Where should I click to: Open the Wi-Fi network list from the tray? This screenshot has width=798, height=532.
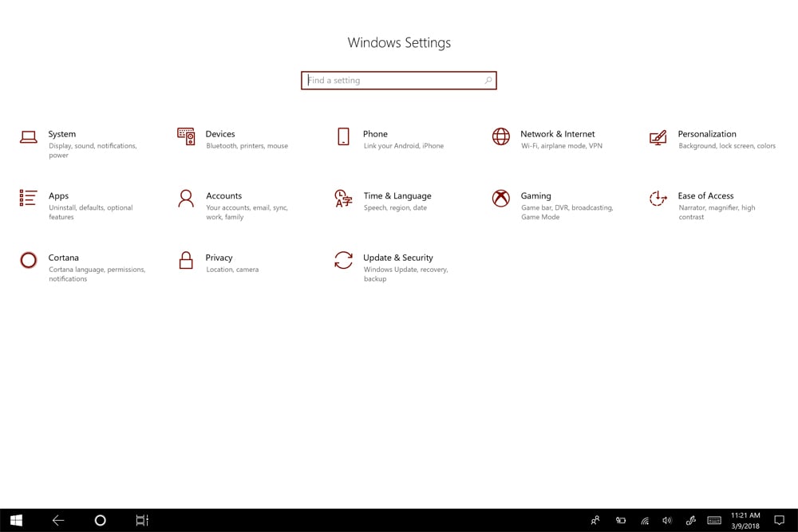(x=644, y=520)
